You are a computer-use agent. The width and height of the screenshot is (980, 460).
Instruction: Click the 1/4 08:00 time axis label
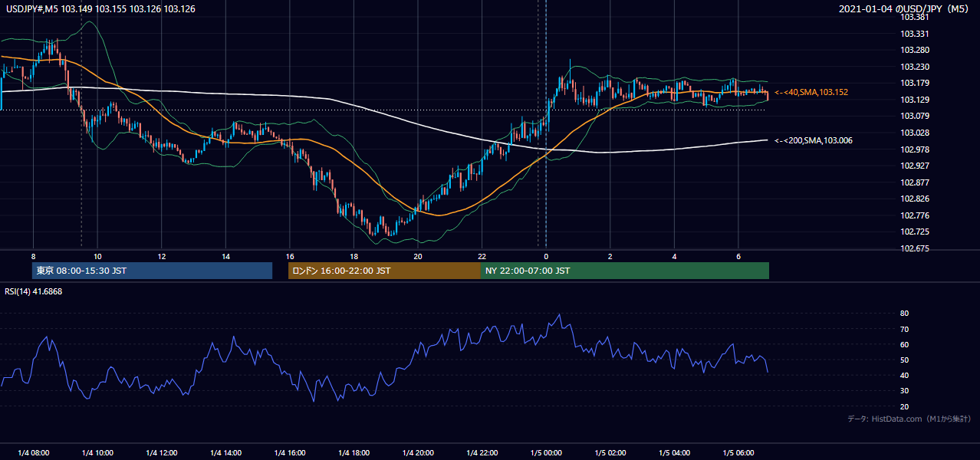coord(34,453)
